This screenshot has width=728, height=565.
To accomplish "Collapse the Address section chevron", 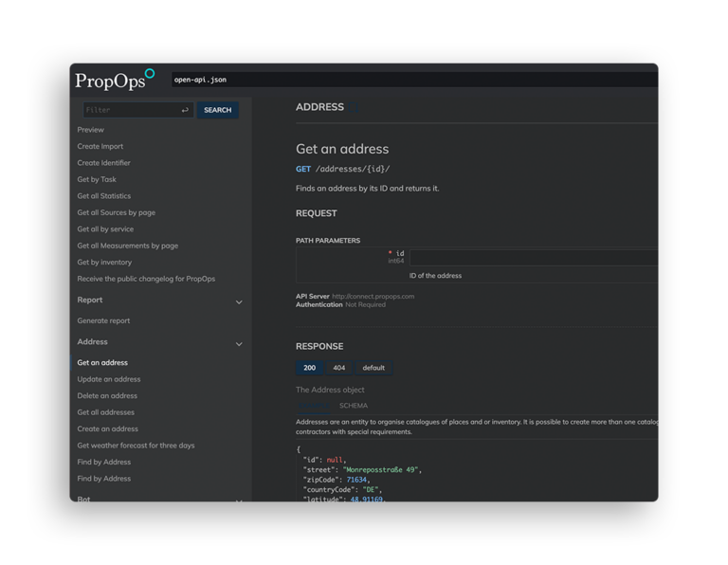I will click(x=239, y=344).
